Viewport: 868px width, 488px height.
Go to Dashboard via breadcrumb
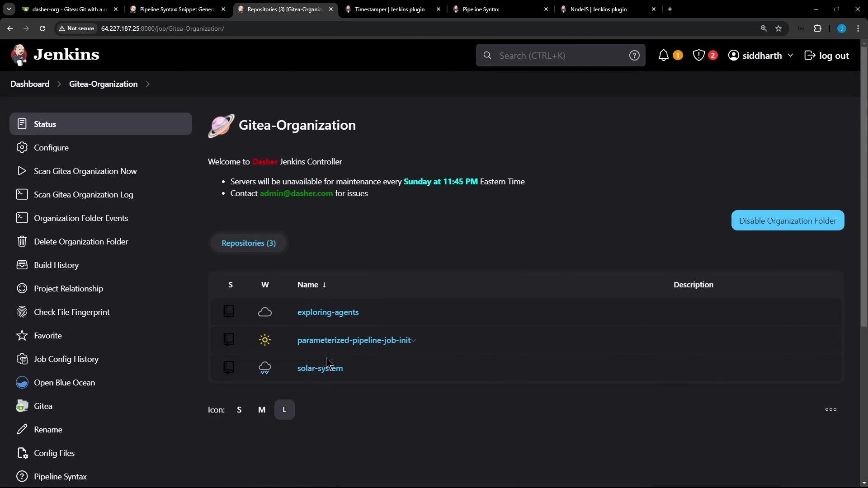tap(30, 84)
